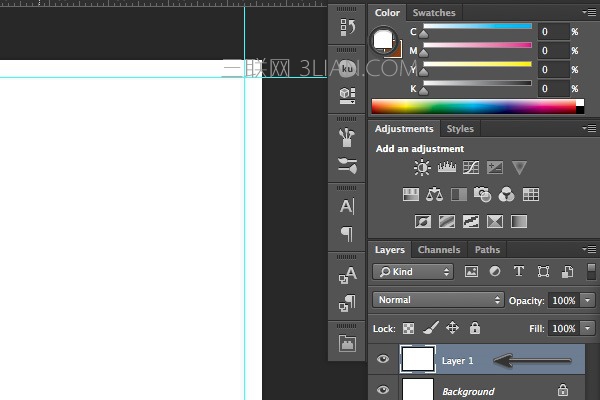Add a Posterize adjustment

[x=447, y=221]
